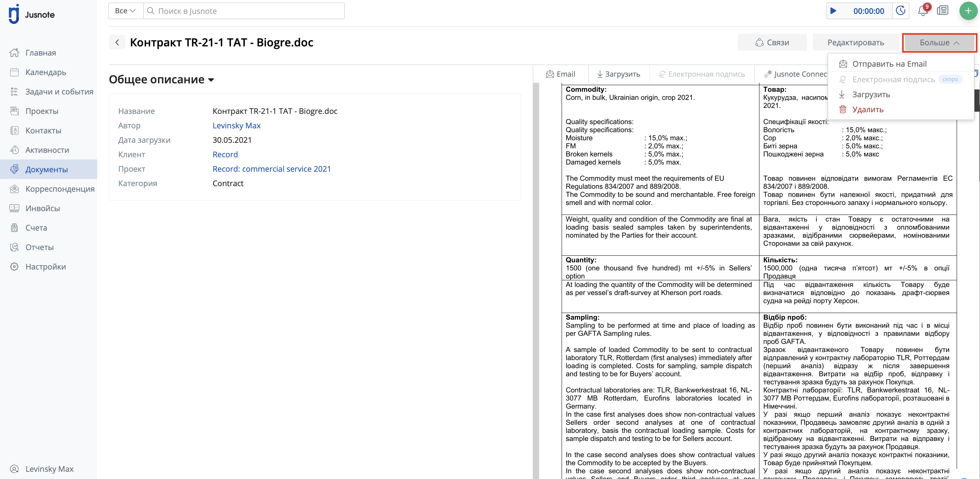
Task: Click the Поиск в Jusnote search field
Action: click(x=244, y=11)
